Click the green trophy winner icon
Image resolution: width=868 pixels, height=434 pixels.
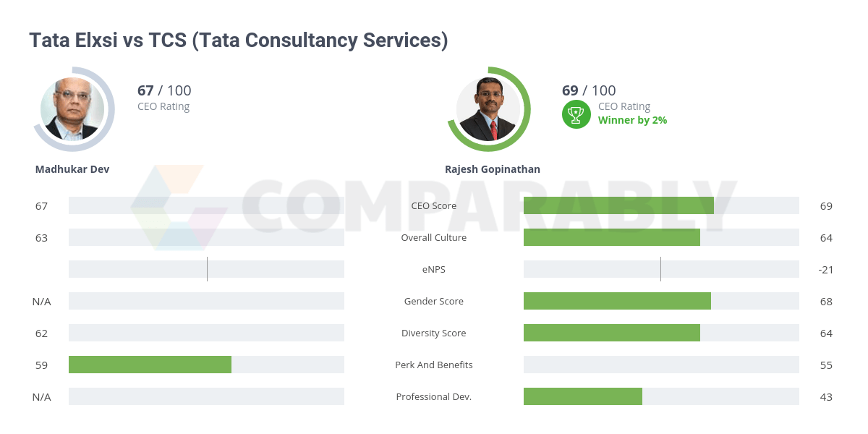tap(576, 114)
